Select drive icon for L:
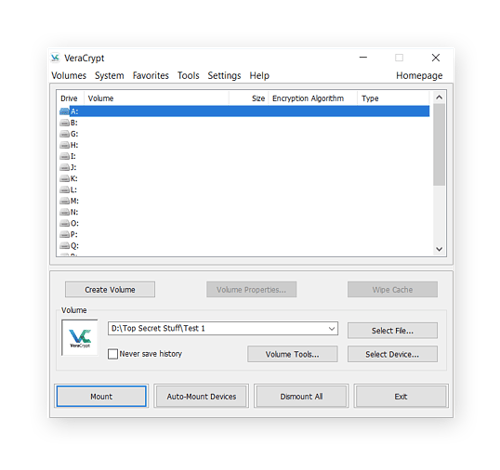 tap(64, 190)
